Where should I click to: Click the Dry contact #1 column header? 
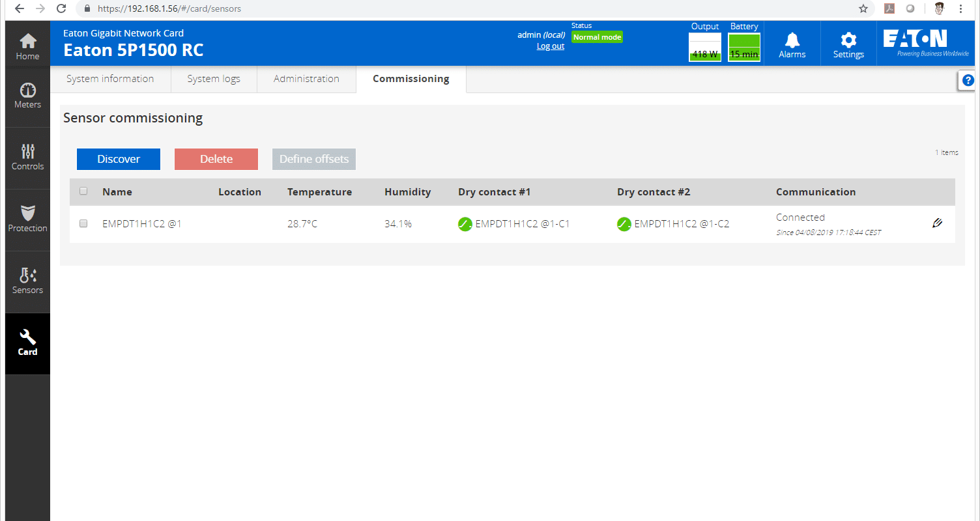(x=495, y=192)
